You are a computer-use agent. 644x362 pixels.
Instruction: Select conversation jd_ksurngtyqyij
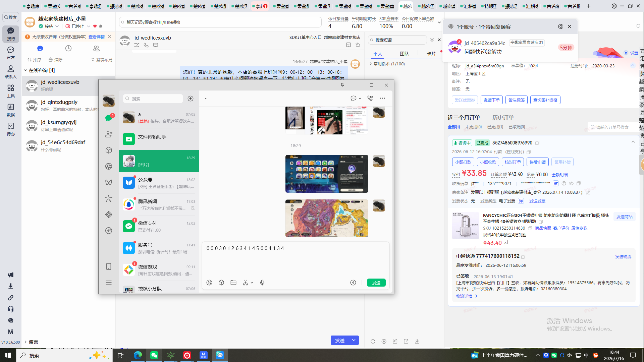pyautogui.click(x=69, y=126)
